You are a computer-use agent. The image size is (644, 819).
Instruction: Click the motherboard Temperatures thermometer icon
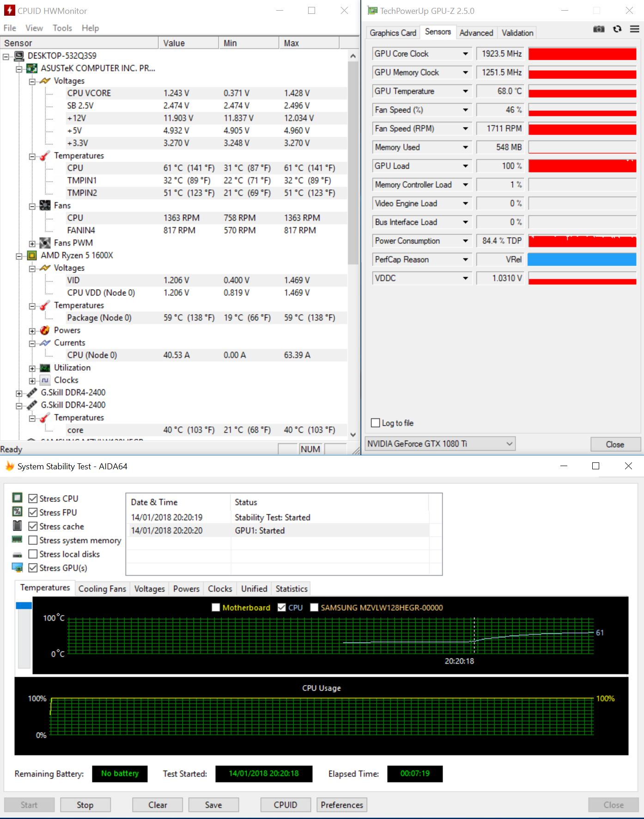45,156
